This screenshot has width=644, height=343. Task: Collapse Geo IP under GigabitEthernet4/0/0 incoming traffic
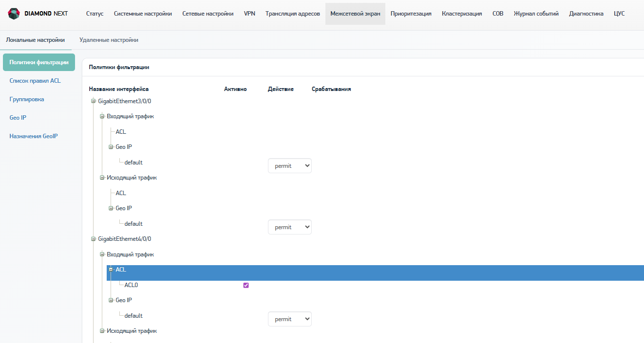pos(111,300)
